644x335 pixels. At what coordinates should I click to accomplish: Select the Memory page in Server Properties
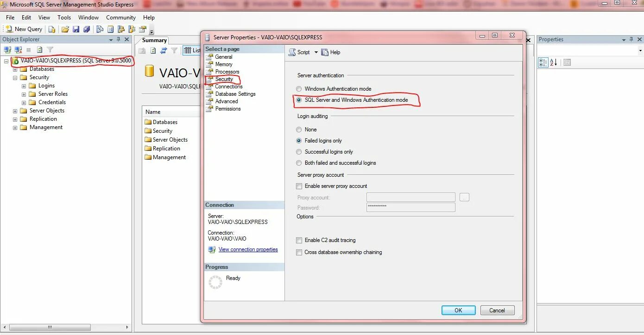(x=224, y=64)
